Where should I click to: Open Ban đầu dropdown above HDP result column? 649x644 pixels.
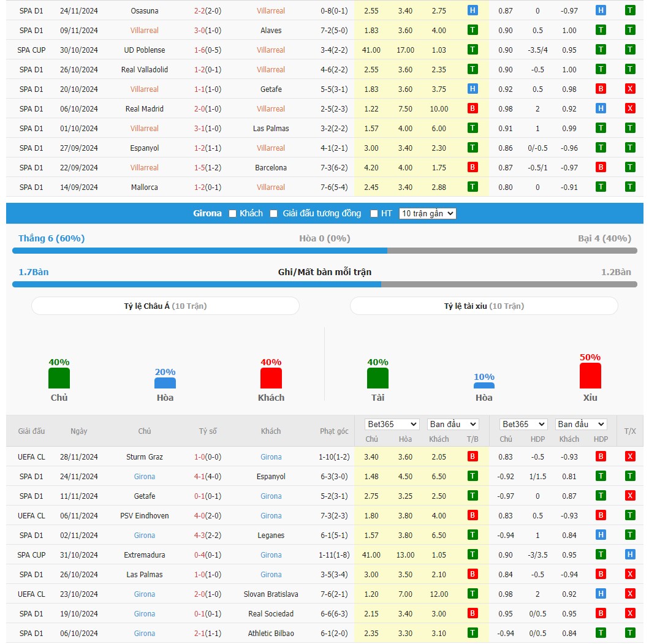click(581, 424)
